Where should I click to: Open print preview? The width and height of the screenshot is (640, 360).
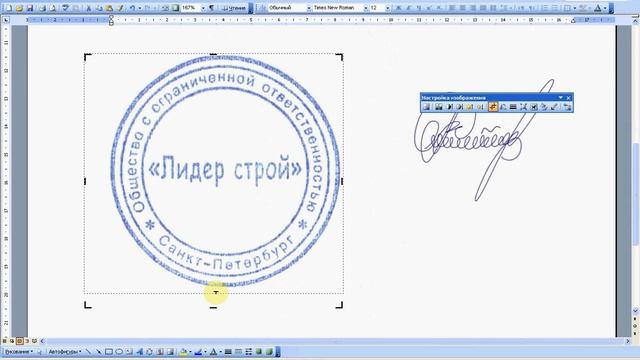pos(53,8)
